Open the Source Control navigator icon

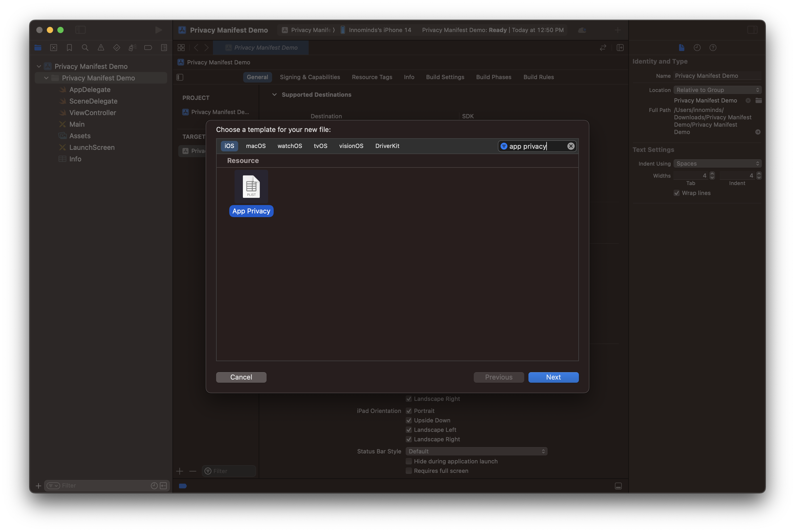point(54,48)
